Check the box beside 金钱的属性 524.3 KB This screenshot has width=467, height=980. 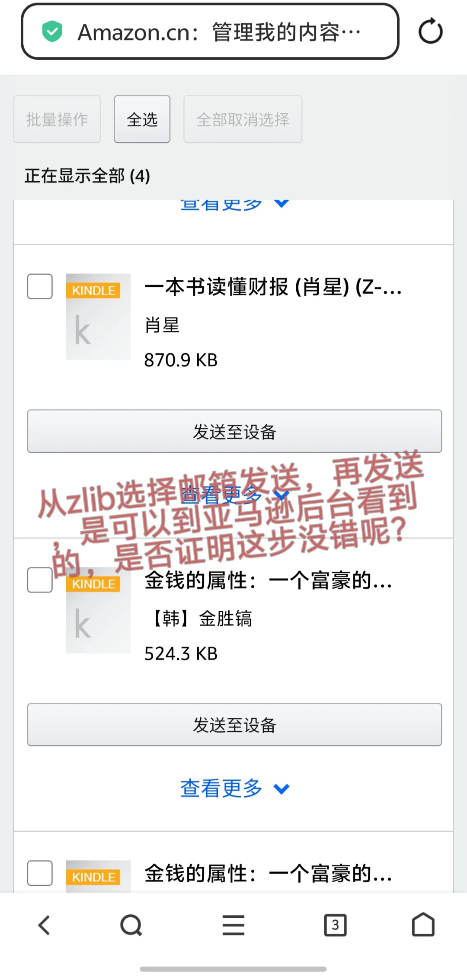(x=40, y=580)
